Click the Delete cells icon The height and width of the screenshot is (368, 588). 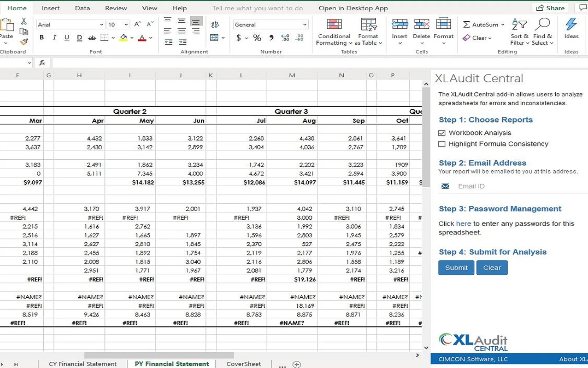[x=422, y=24]
